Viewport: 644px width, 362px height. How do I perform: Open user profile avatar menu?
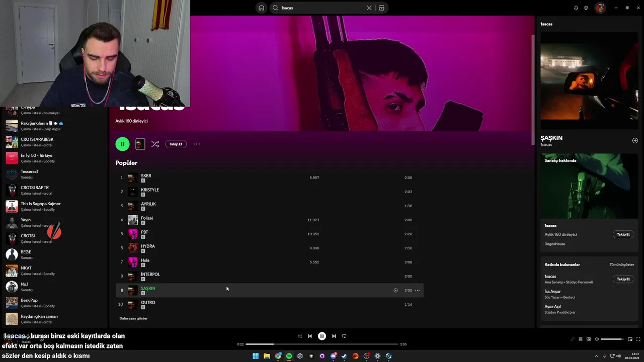[600, 8]
